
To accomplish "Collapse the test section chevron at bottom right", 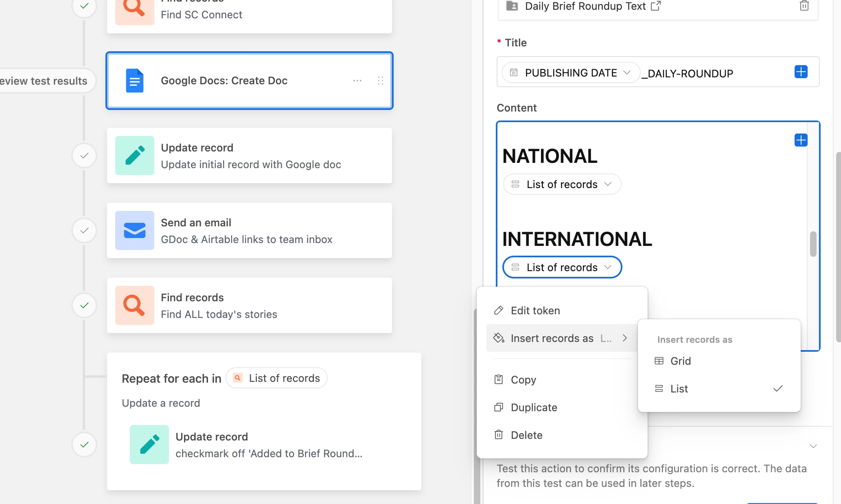I will [813, 446].
